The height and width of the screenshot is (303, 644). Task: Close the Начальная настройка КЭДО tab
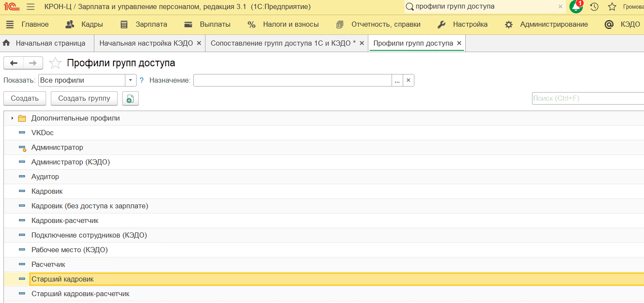coord(199,43)
